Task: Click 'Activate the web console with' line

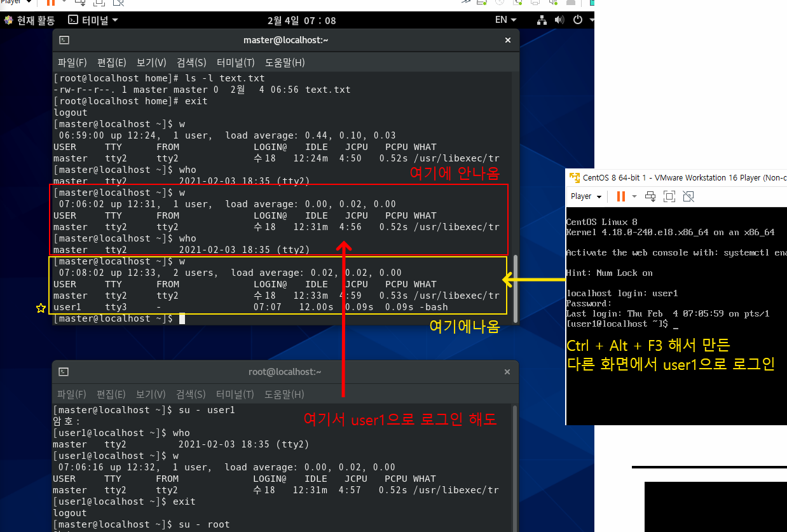Action: (676, 253)
